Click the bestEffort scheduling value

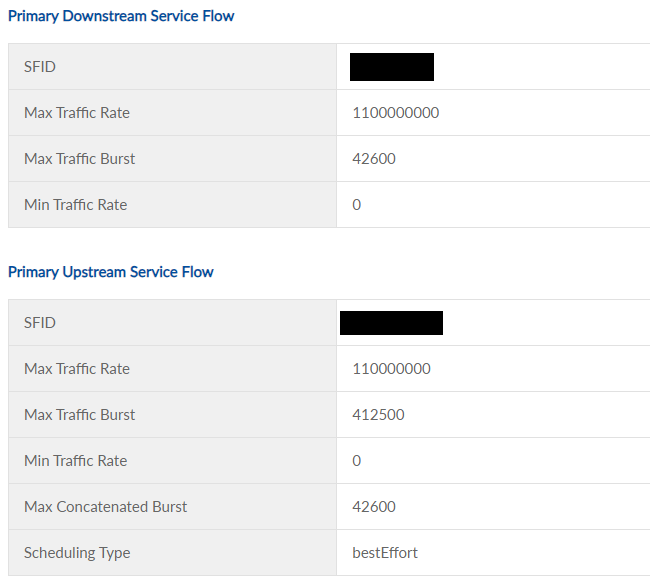[x=385, y=553]
